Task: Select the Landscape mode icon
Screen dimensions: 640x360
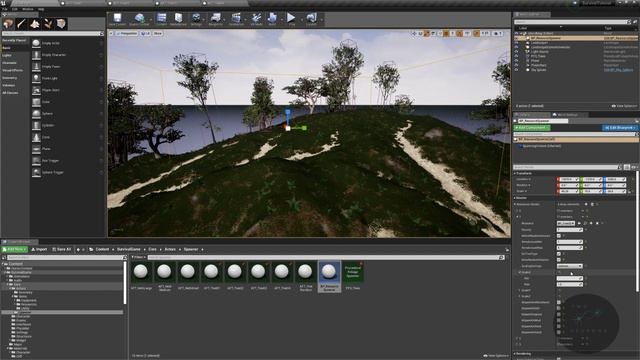Action: [35, 24]
